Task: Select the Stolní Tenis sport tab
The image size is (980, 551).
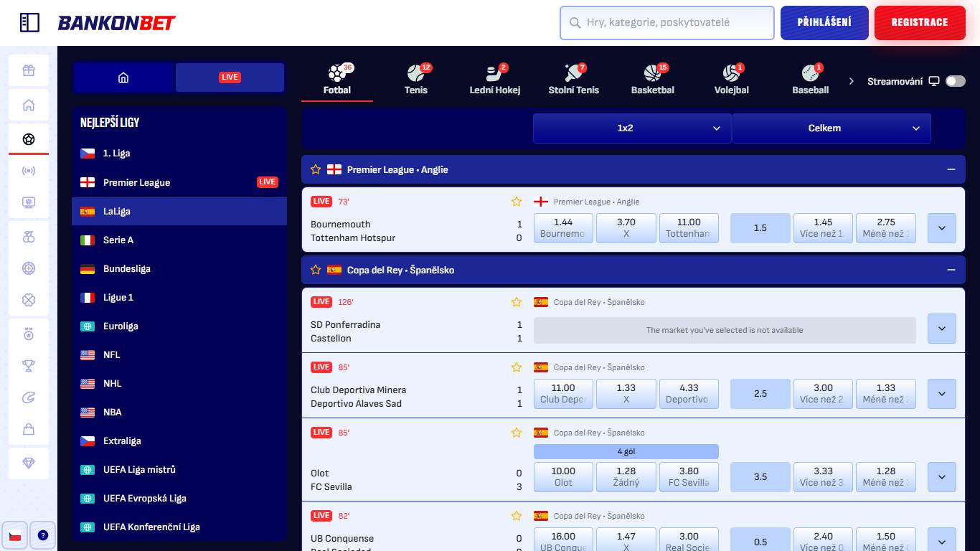Action: [574, 80]
